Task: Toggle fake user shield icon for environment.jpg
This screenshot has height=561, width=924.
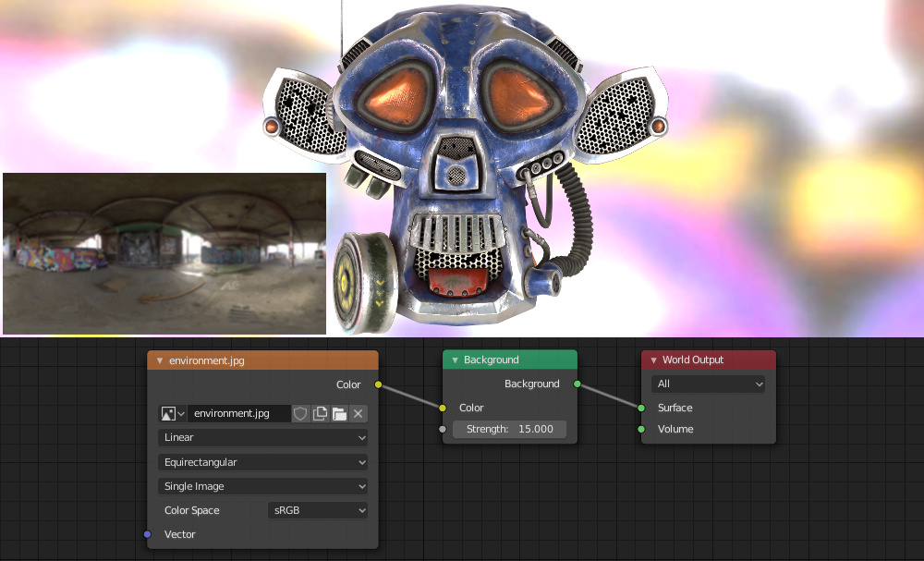Action: point(300,414)
